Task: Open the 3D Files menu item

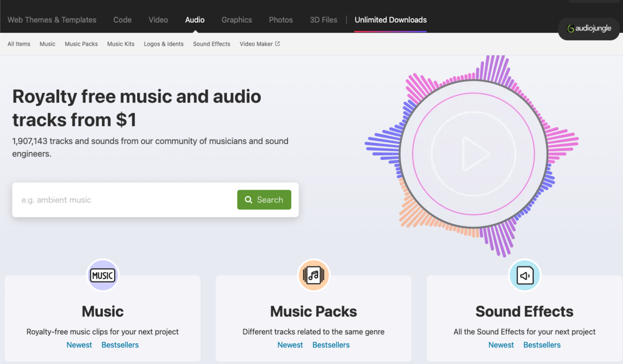Action: pos(323,20)
